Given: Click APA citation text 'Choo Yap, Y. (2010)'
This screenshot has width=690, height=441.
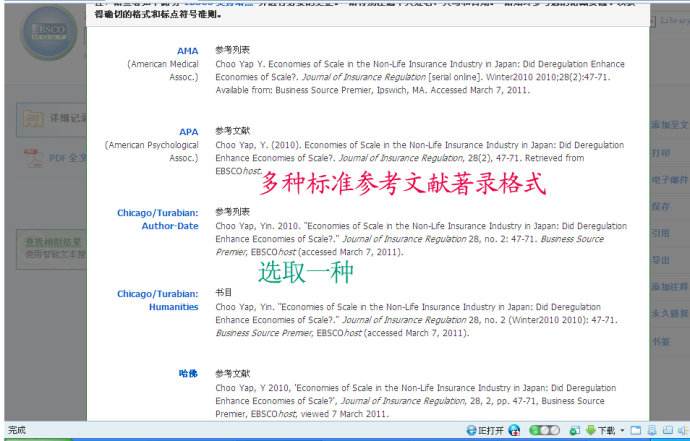Looking at the screenshot, I should coord(419,158).
